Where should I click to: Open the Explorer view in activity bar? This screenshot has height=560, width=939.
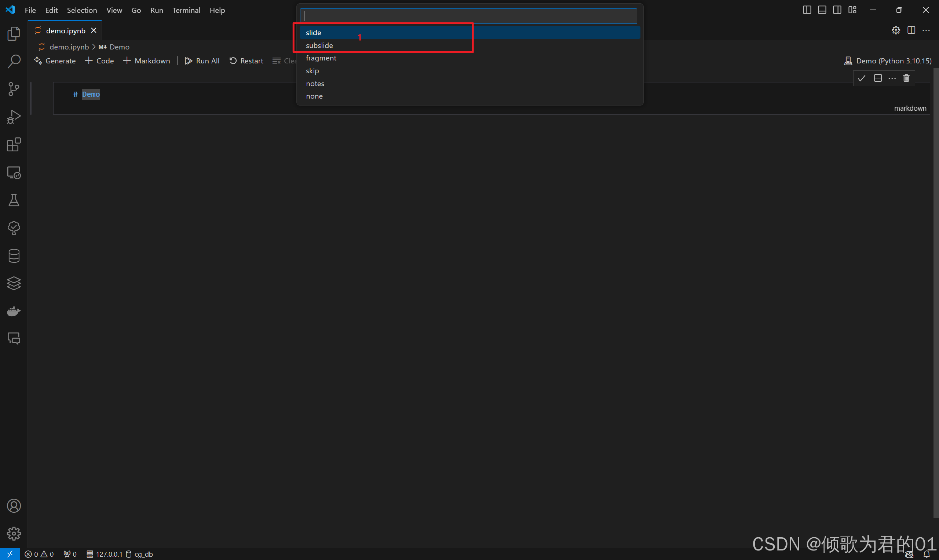[14, 34]
